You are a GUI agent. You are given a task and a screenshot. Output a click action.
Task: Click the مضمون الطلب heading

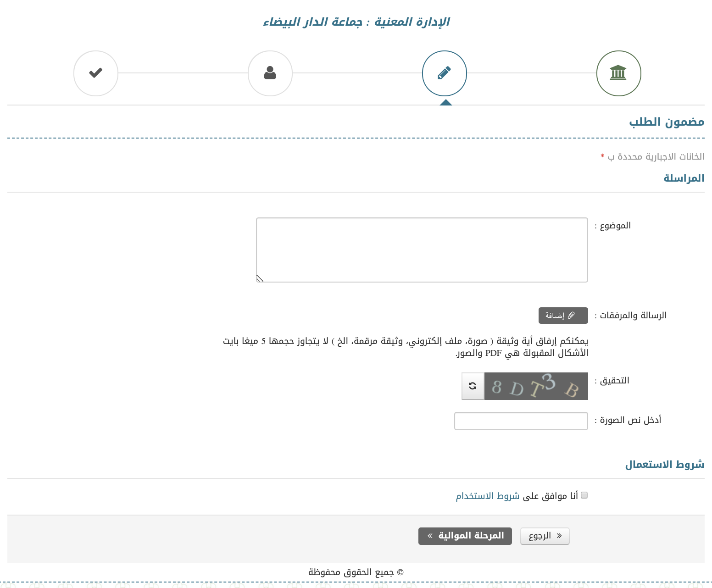click(667, 122)
